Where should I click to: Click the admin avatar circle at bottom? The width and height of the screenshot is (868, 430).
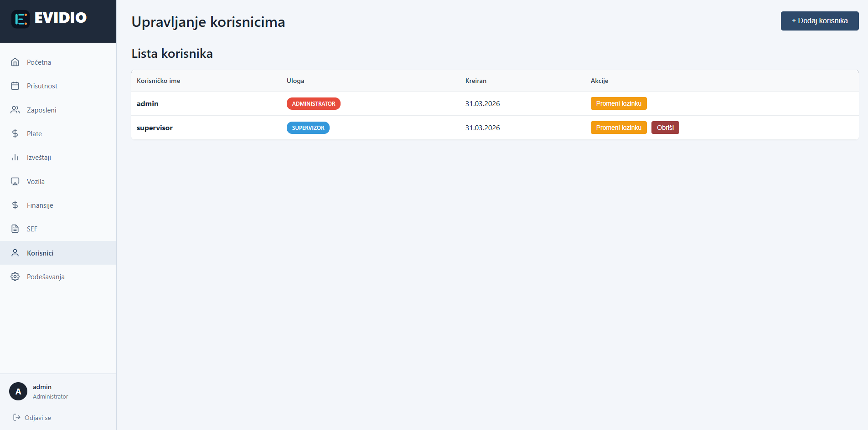pos(18,391)
